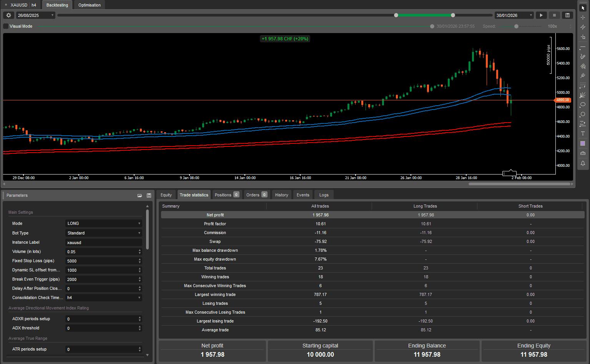The image size is (590, 364).
Task: Open the Events tab
Action: 303,195
